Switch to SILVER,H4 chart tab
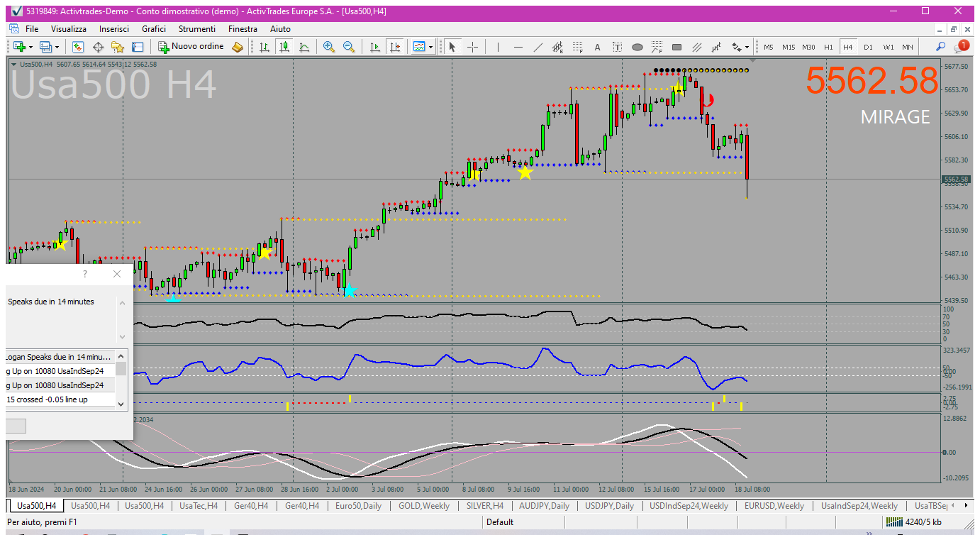Image resolution: width=980 pixels, height=535 pixels. pyautogui.click(x=485, y=506)
